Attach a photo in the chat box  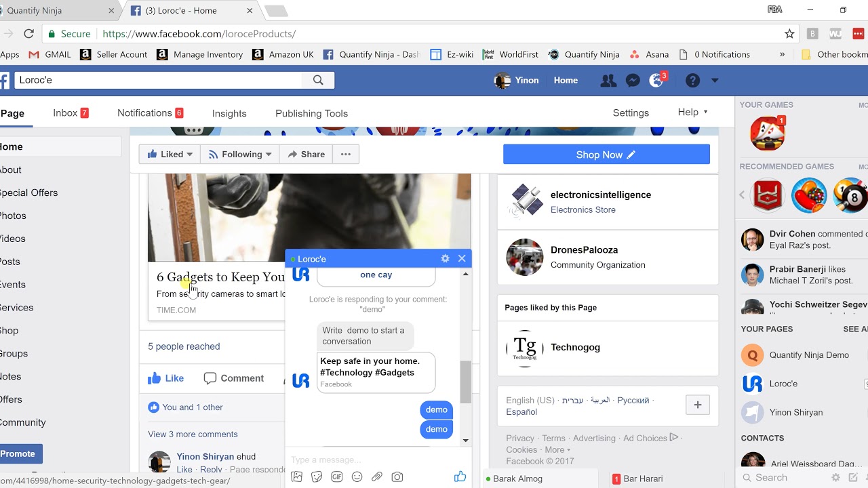point(296,476)
